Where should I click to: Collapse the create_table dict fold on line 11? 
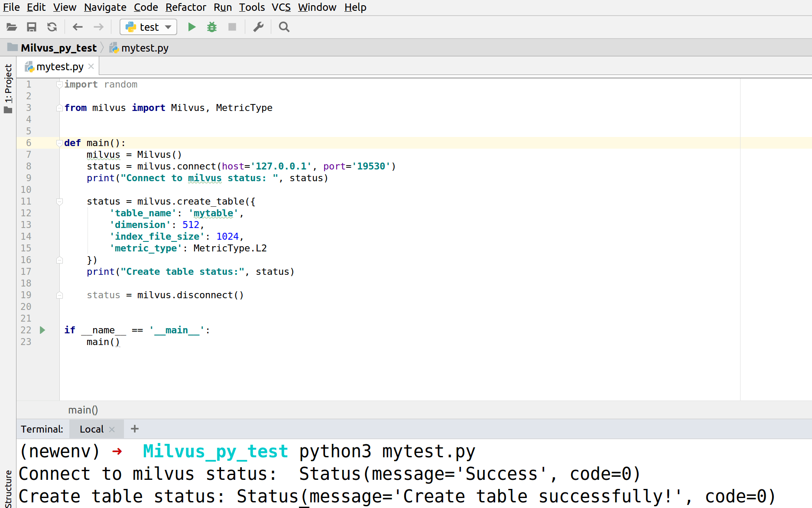click(60, 202)
